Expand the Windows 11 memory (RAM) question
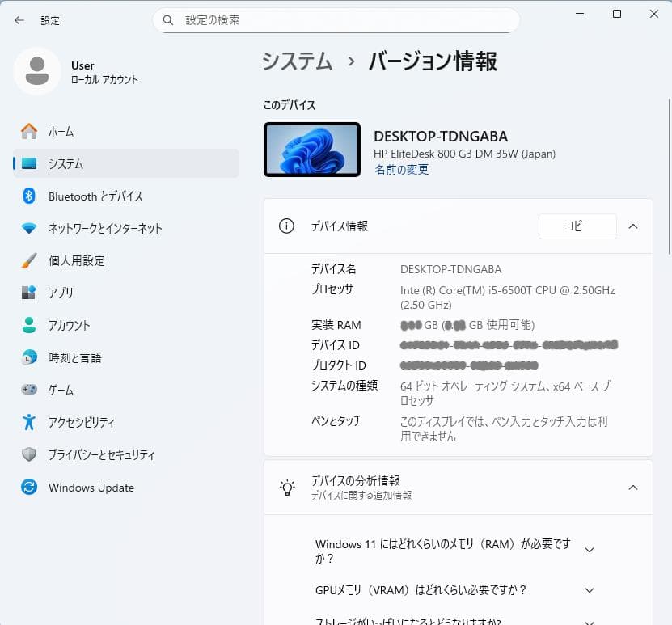The image size is (672, 625). tap(591, 548)
